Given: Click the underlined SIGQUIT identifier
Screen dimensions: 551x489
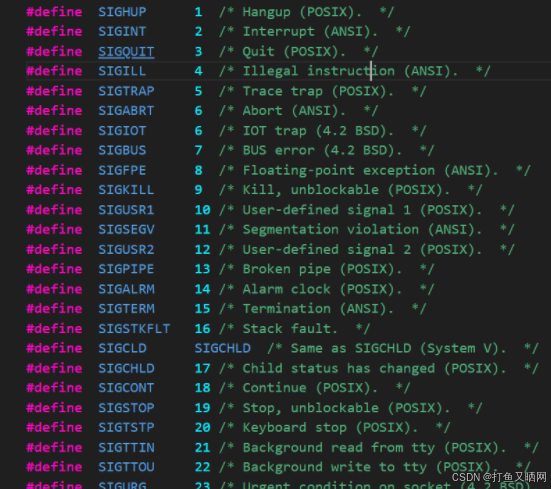Looking at the screenshot, I should (126, 52).
